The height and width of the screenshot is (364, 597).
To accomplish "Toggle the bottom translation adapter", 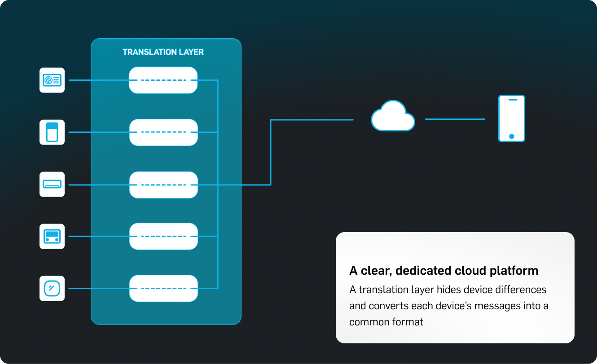I will click(x=163, y=289).
